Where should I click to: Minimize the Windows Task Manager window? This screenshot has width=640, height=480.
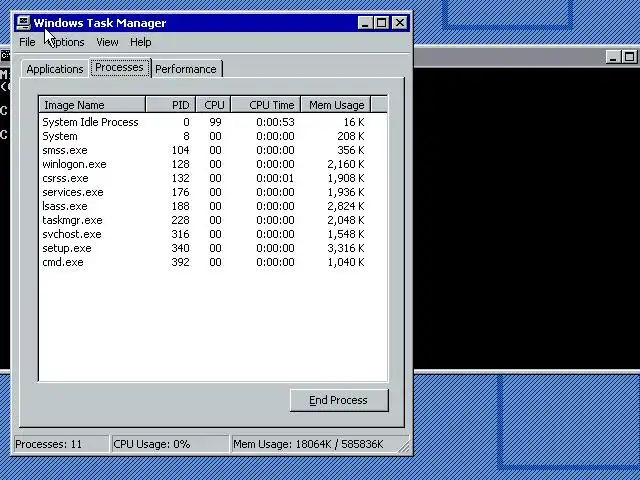pyautogui.click(x=365, y=23)
